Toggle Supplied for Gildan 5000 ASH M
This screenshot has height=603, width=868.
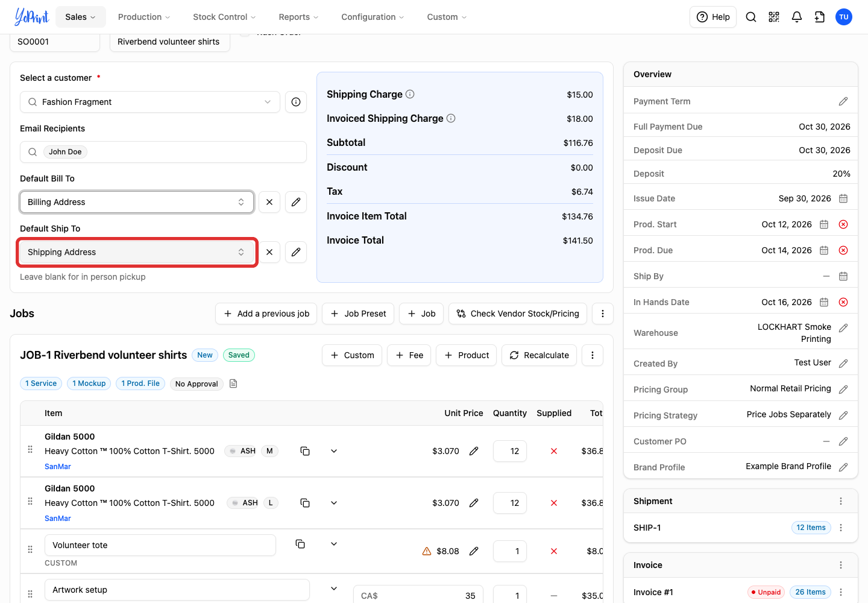click(554, 451)
